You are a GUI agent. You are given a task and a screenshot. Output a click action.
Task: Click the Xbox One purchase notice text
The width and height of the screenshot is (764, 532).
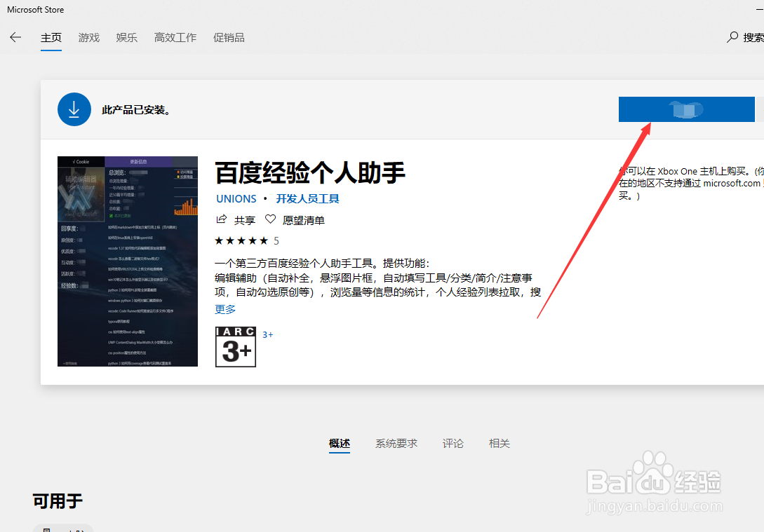[691, 184]
